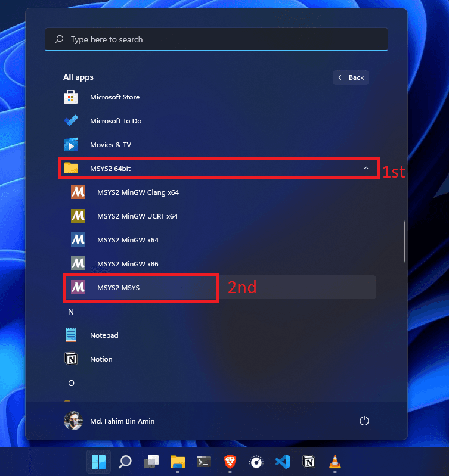Image resolution: width=449 pixels, height=476 pixels.
Task: Click the 'All apps' heading
Action: tap(78, 77)
